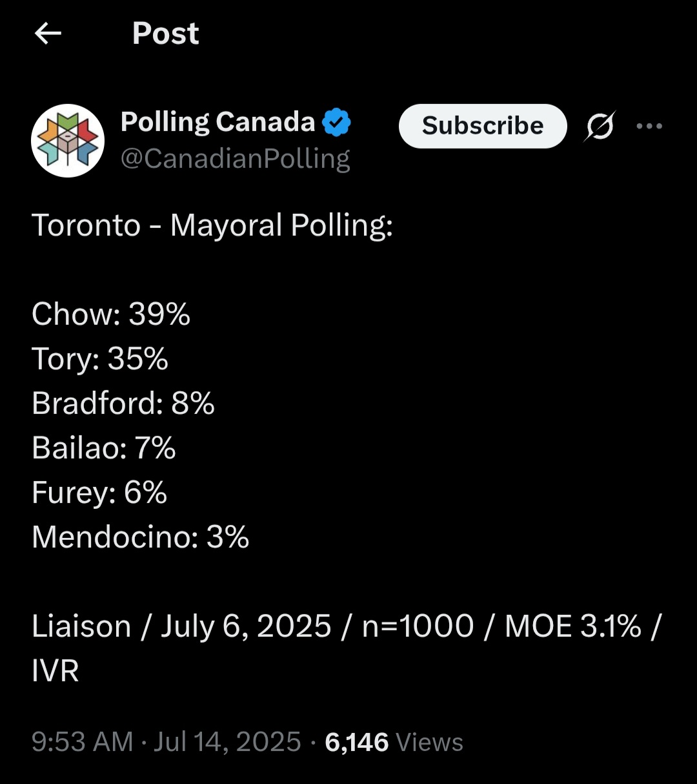Tap the 'Chow: 39%' line
697x784 pixels.
[111, 315]
